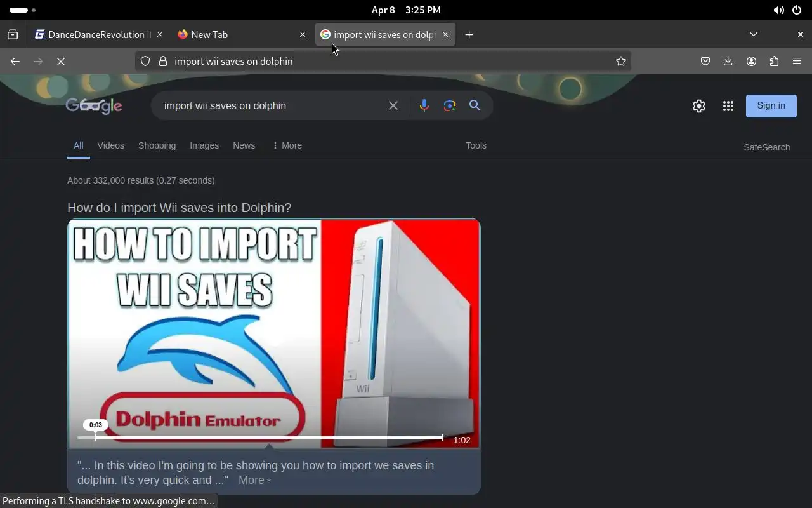Screen dimensions: 812x508
Task: Stop the page from loading
Action: [61, 62]
